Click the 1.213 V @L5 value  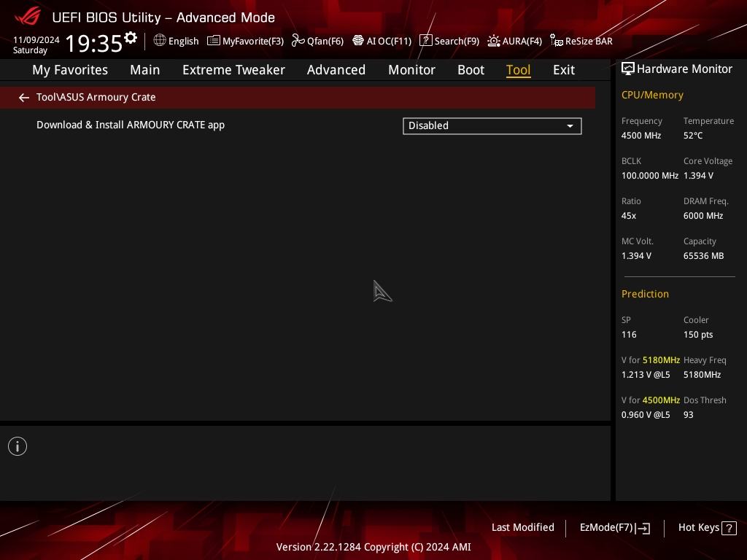646,375
